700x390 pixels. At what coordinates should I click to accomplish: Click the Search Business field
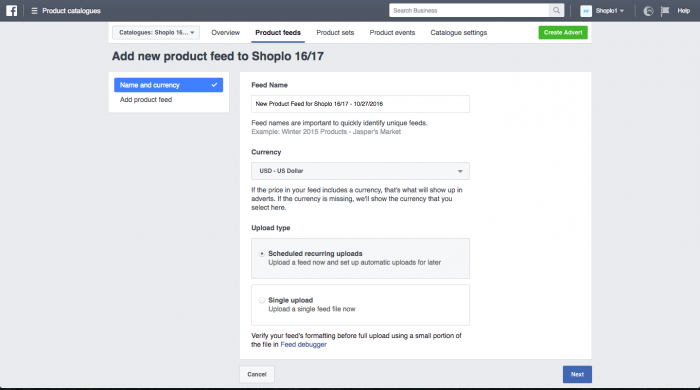click(469, 10)
